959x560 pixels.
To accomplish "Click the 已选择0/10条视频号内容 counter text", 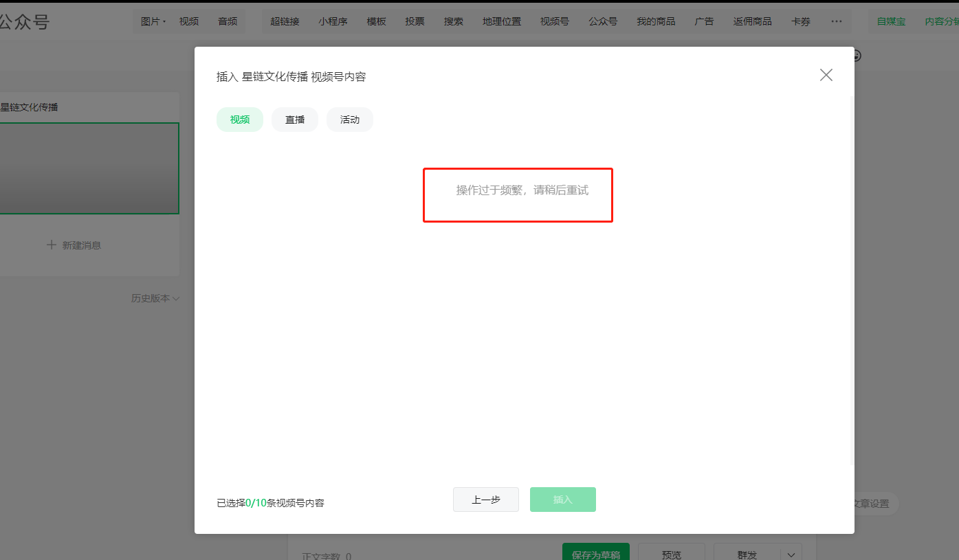I will pyautogui.click(x=270, y=503).
